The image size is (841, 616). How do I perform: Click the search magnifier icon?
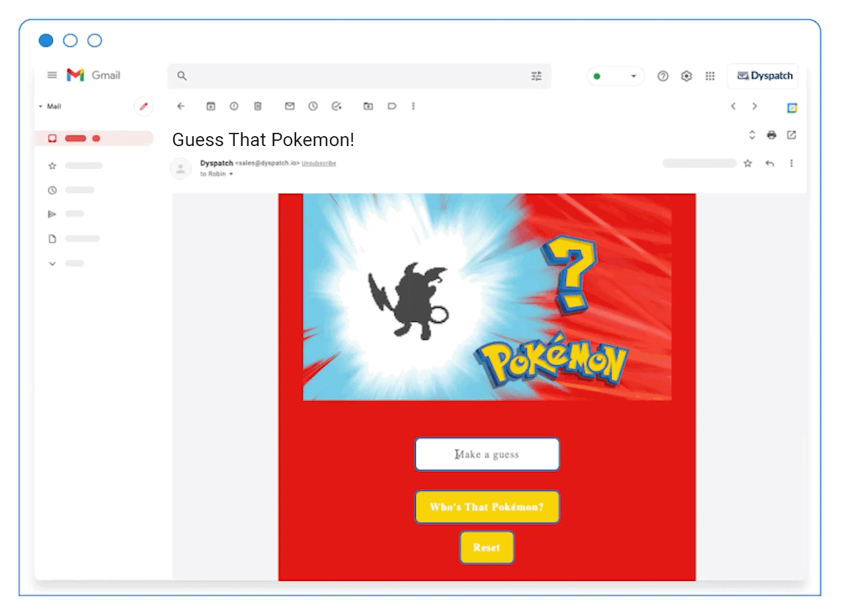182,76
